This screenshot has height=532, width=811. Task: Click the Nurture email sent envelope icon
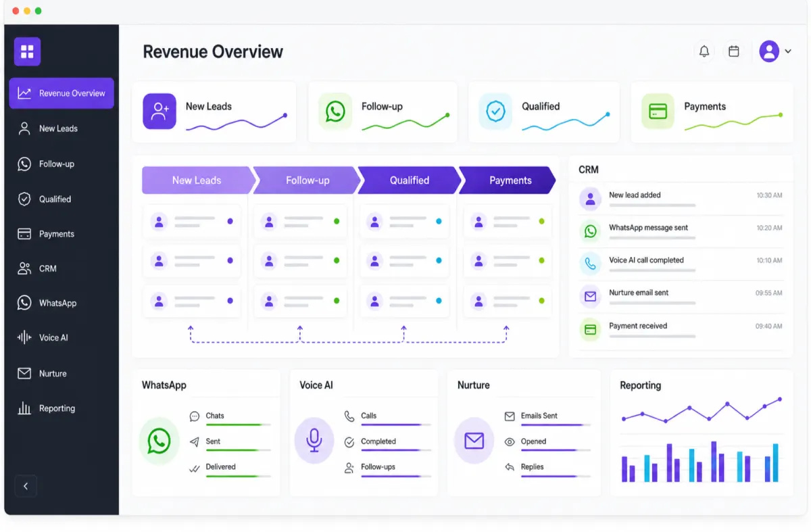point(590,296)
